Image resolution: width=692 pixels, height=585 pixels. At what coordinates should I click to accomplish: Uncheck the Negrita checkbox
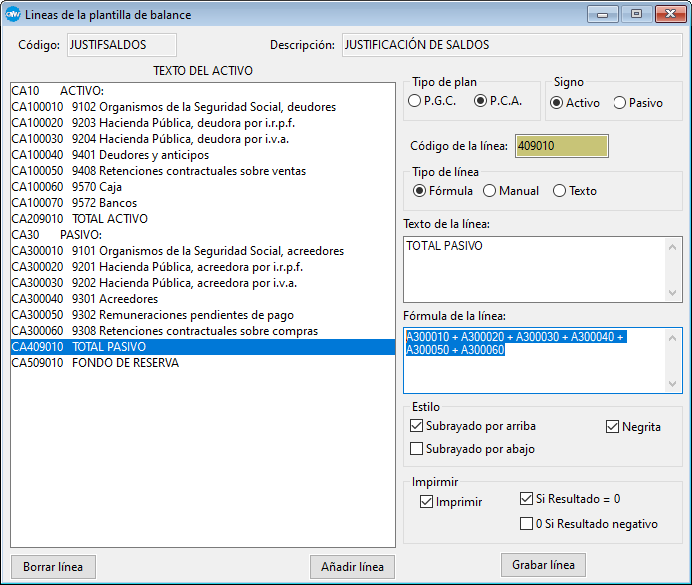point(613,427)
